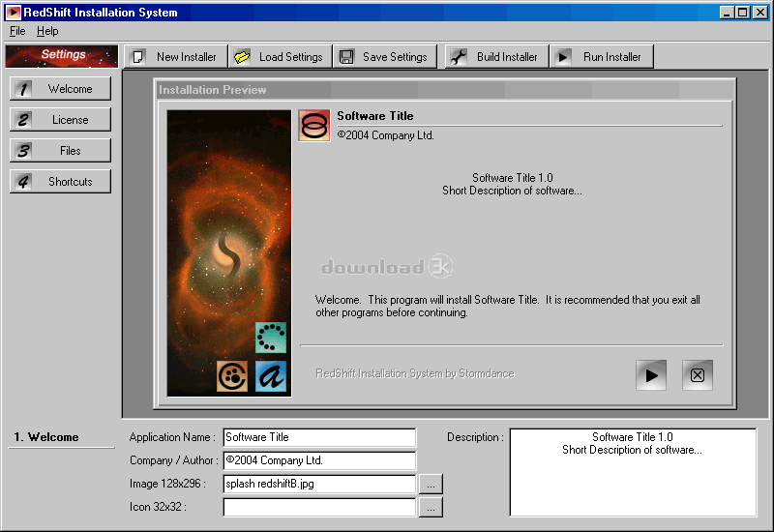The width and height of the screenshot is (774, 532).
Task: Open the File menu
Action: (17, 31)
